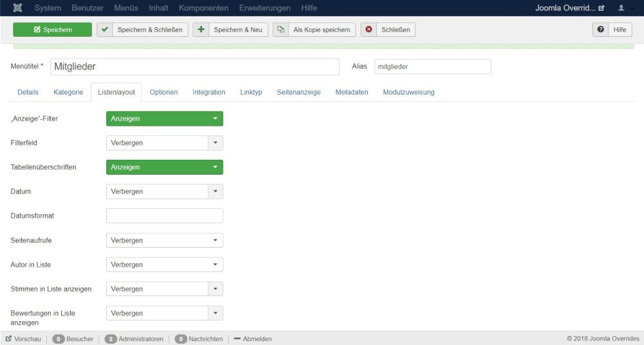
Task: Click the Menütitel * label
Action: coord(26,66)
